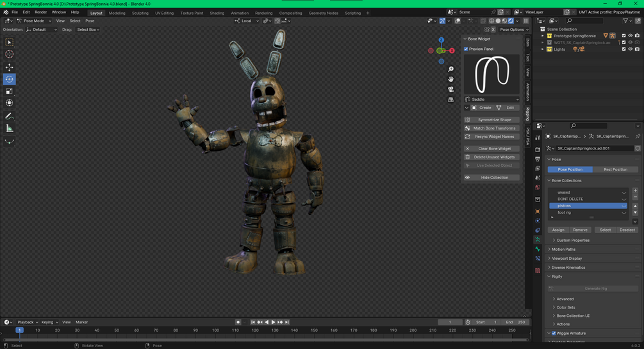Click Match Bone Transforms button
Image resolution: width=644 pixels, height=349 pixels.
pyautogui.click(x=492, y=128)
